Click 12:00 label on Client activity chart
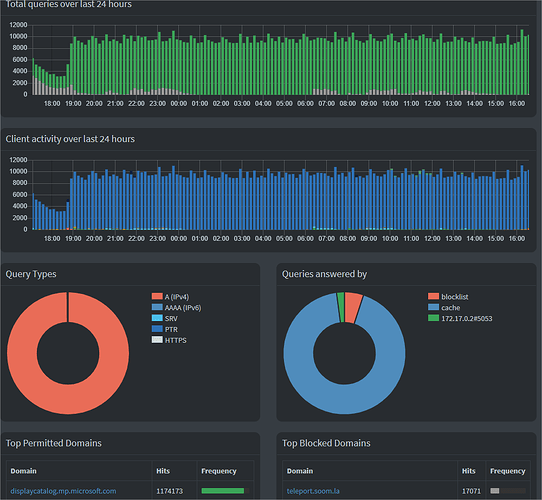This screenshot has height=500, width=542. tap(432, 238)
